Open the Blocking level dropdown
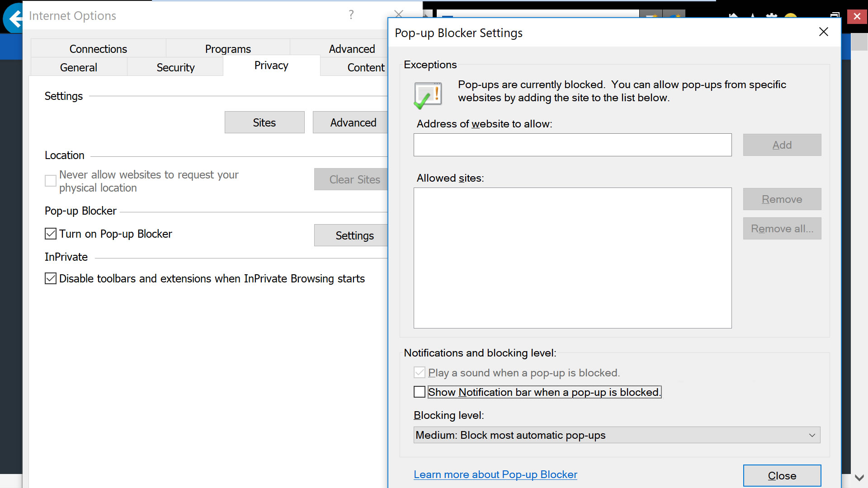The image size is (868, 488). [x=616, y=435]
